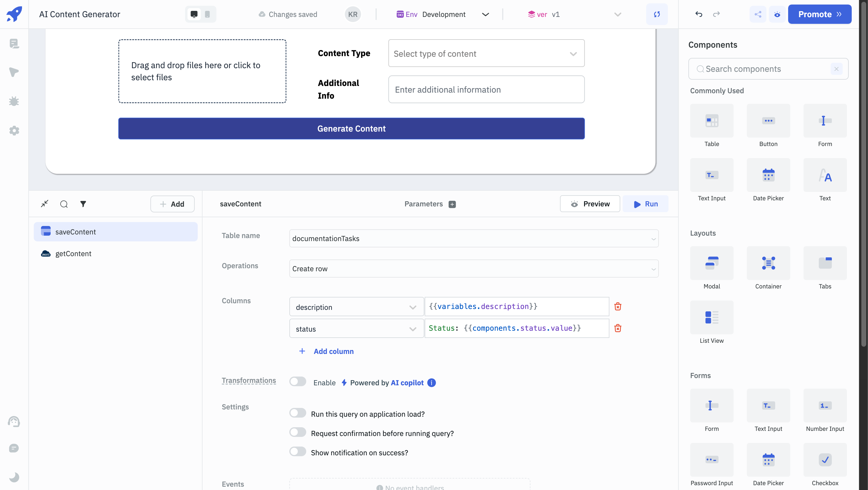Click the Generate Content button
The width and height of the screenshot is (868, 490).
coord(351,128)
